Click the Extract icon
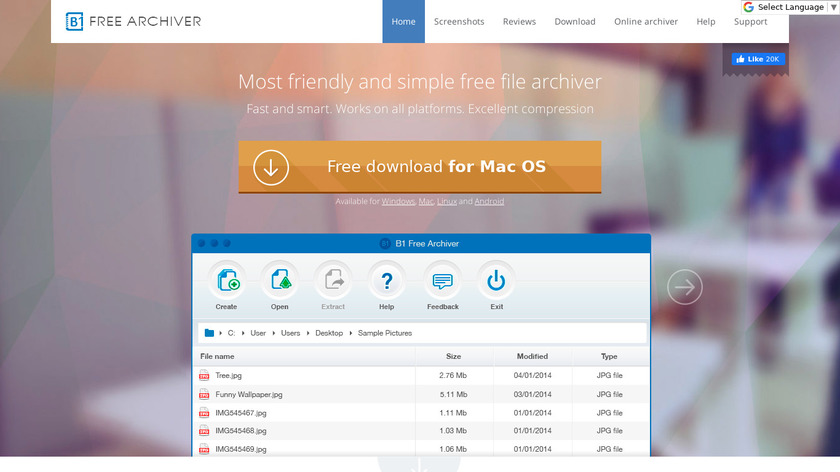The height and width of the screenshot is (472, 840). click(x=333, y=280)
